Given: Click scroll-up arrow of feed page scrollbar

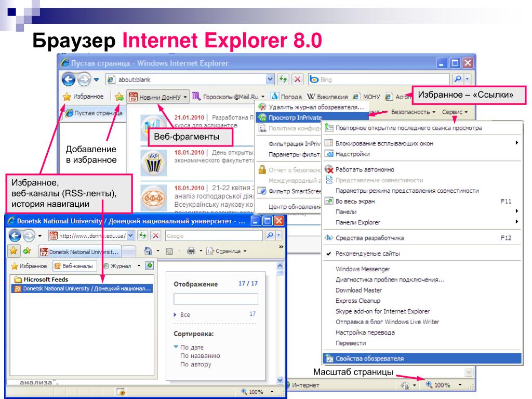Looking at the screenshot, I should pos(280,265).
